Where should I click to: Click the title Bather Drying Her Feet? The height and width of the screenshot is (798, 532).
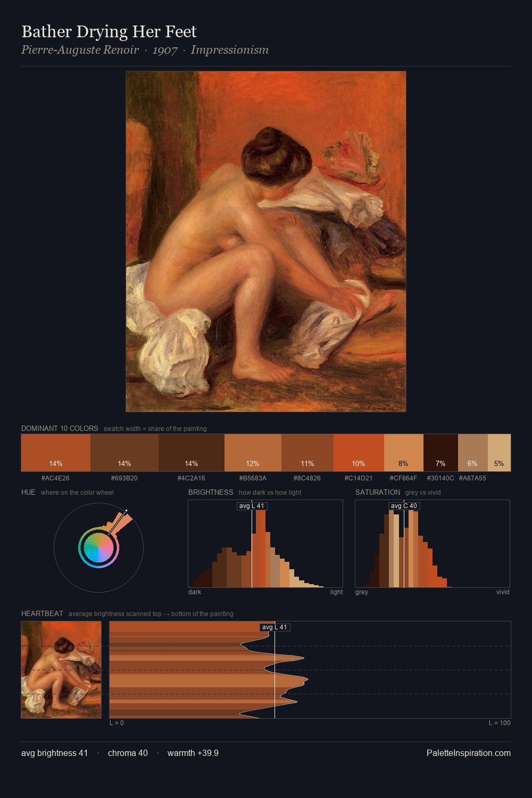pyautogui.click(x=109, y=31)
